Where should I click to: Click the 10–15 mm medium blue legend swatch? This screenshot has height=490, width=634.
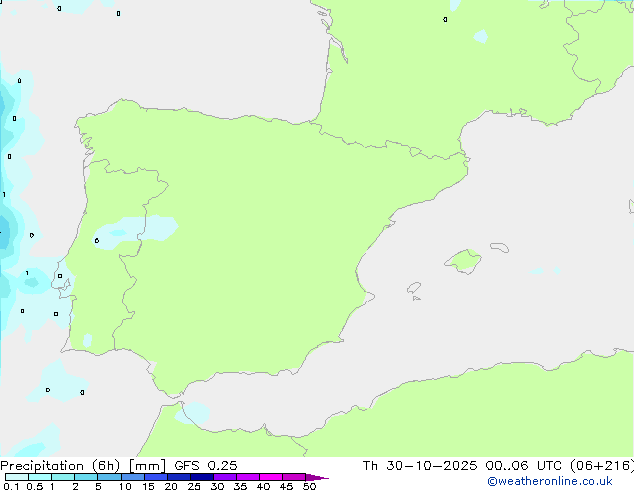(133, 477)
